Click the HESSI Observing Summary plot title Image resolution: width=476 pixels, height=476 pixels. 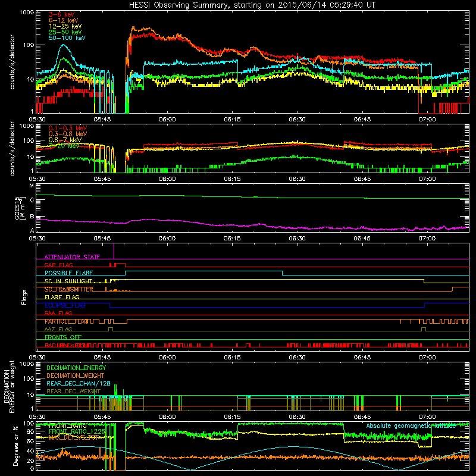coord(252,5)
